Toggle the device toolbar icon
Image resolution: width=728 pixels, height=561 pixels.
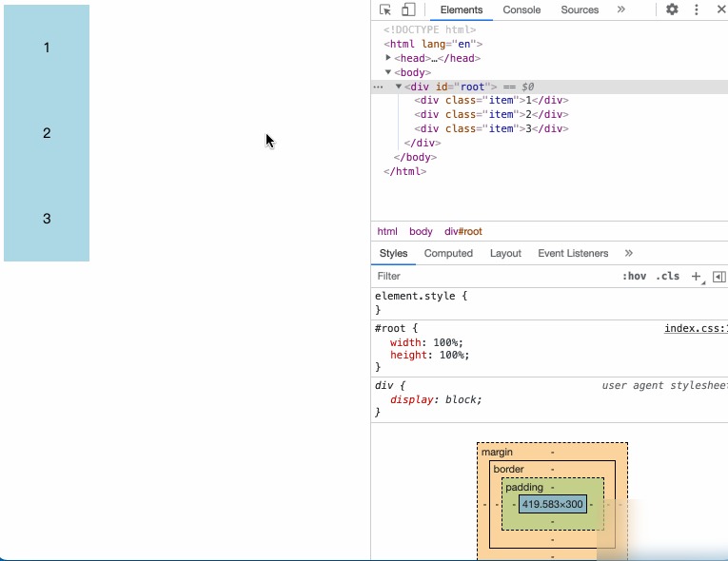(x=408, y=10)
